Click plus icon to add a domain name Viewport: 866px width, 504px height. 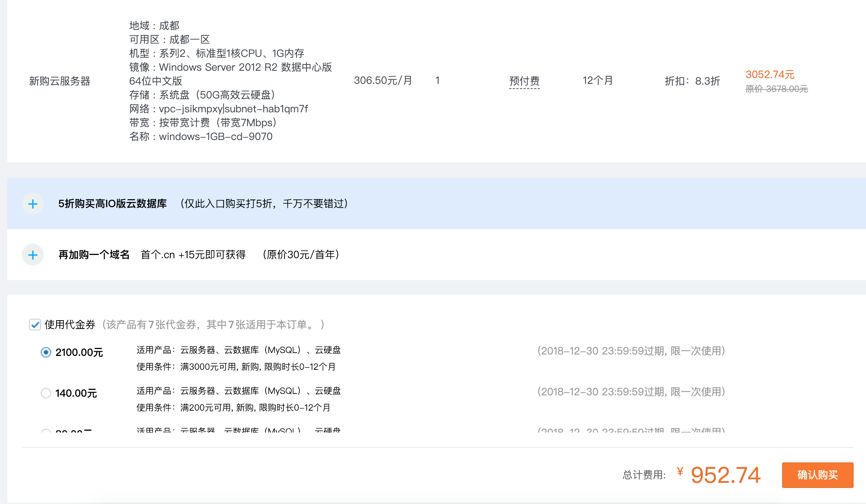click(x=33, y=255)
